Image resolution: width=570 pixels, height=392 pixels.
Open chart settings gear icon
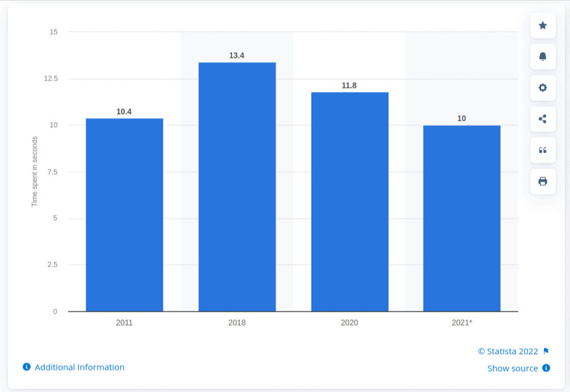[543, 87]
